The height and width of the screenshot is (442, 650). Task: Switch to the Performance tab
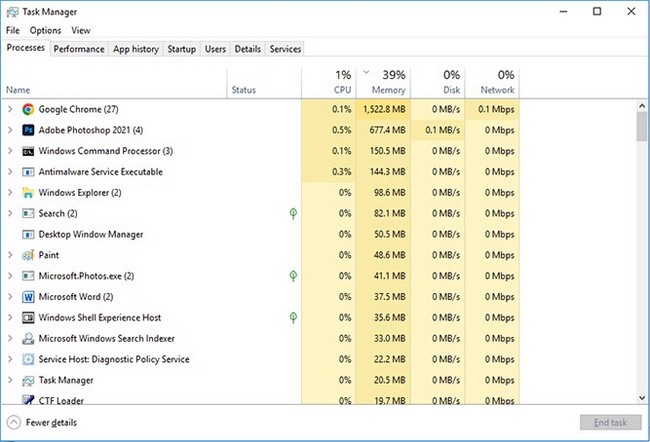pyautogui.click(x=79, y=49)
